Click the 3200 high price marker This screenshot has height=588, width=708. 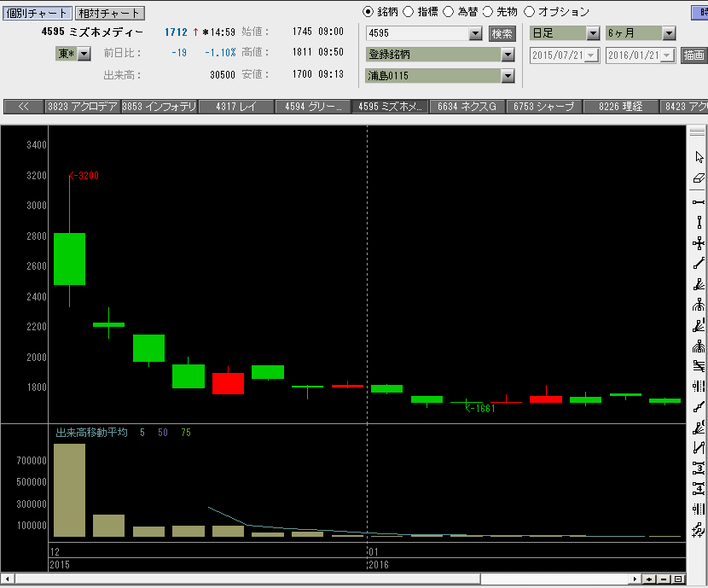(84, 176)
